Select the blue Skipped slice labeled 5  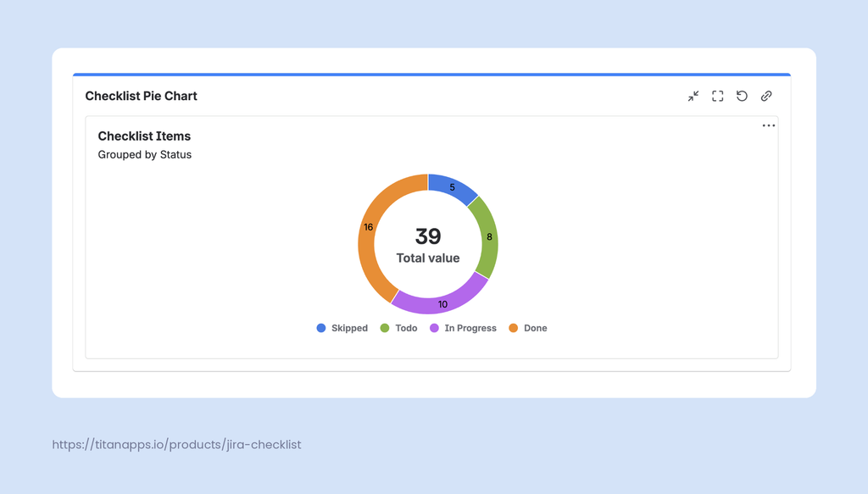(x=451, y=187)
